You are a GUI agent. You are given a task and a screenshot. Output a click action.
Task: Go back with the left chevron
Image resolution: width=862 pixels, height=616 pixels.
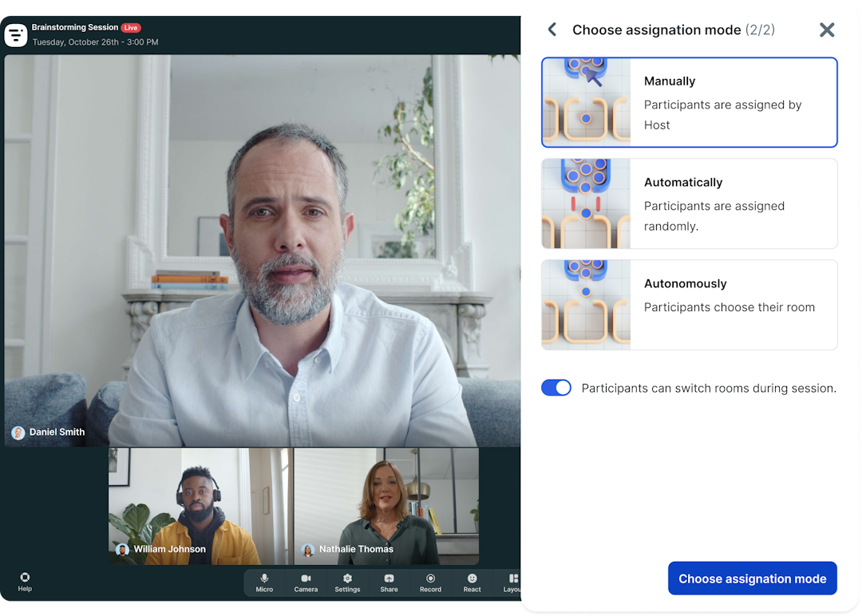coord(552,30)
